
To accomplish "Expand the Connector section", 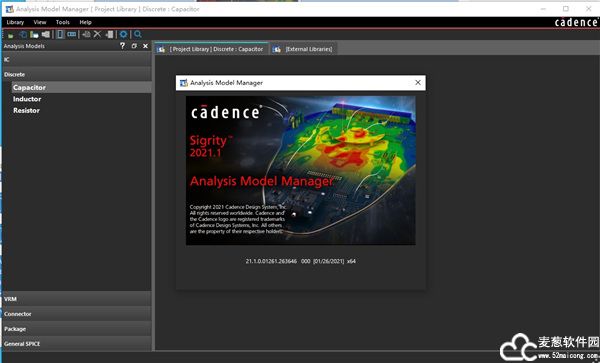I will pos(77,314).
